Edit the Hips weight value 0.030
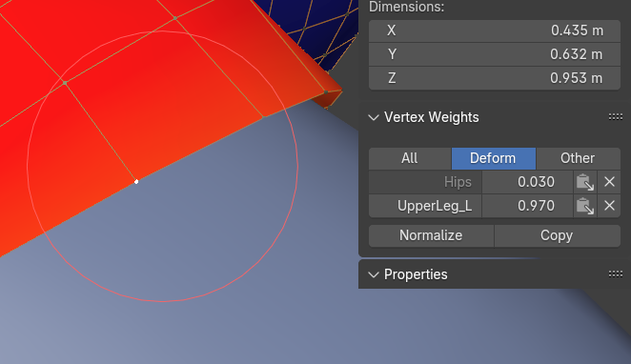 (x=527, y=182)
